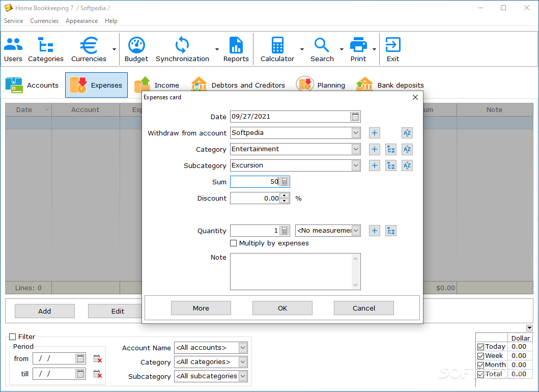Uncheck the Total summary checkbox

tap(481, 374)
